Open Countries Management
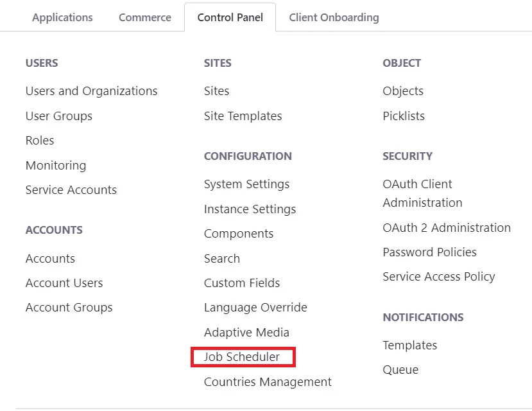 click(x=268, y=382)
